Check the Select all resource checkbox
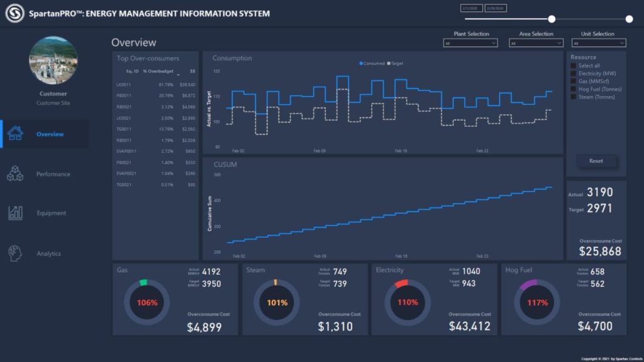This screenshot has height=362, width=644. coord(574,65)
